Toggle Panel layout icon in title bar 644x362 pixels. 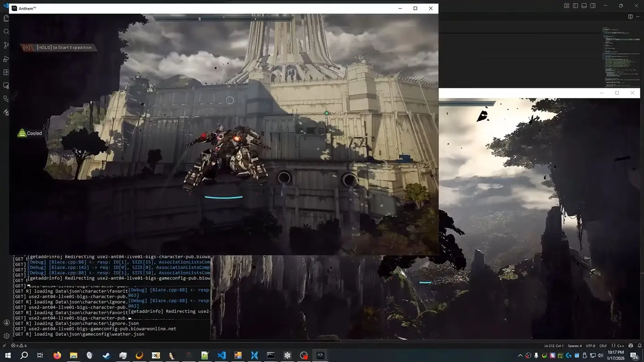pos(584,6)
